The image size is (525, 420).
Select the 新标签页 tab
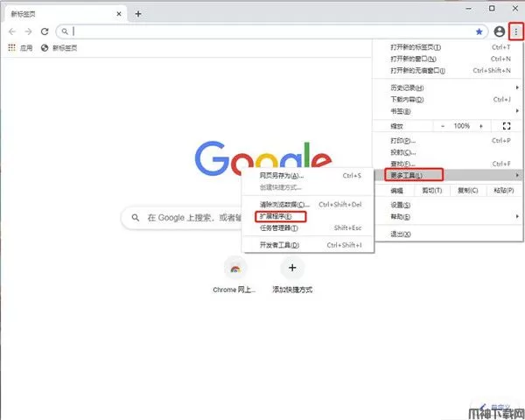[x=64, y=14]
